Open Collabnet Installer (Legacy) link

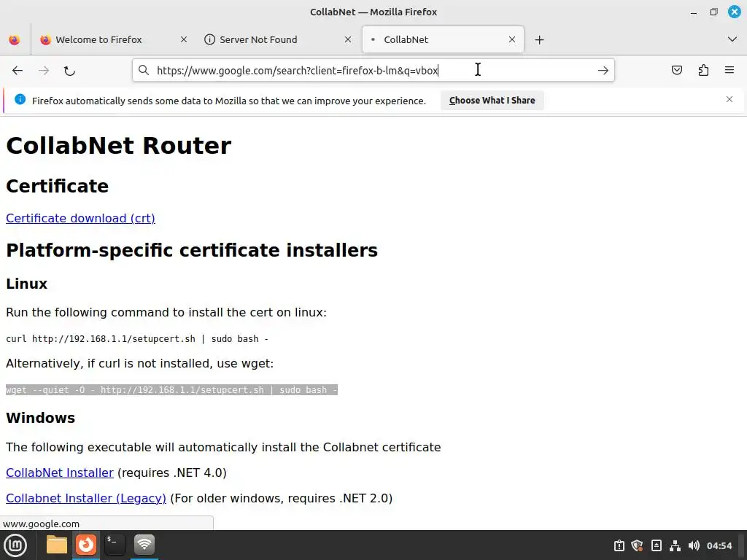click(86, 498)
